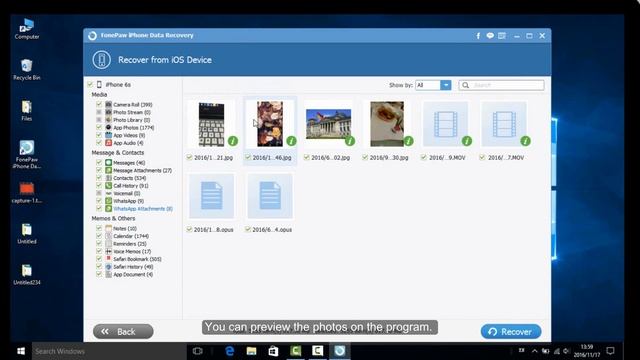Click the "iPhone 6s" device label
This screenshot has width=640, height=360.
(x=118, y=84)
